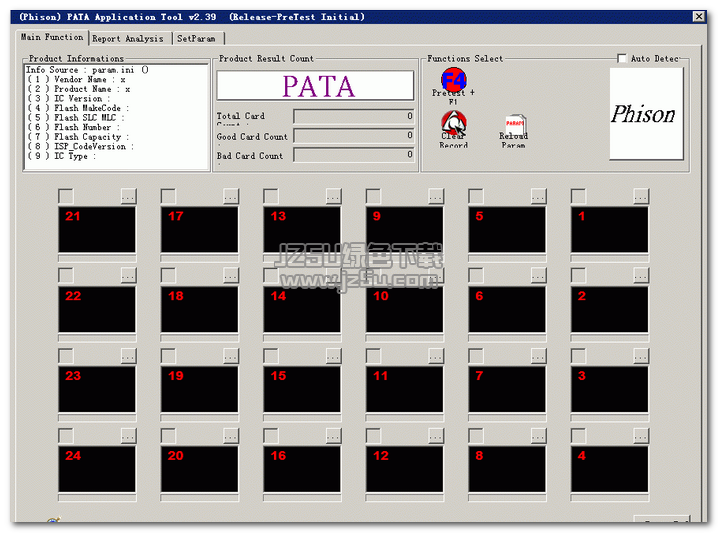718x533 pixels.
Task: Open the '...' button for slot 2
Action: tap(642, 276)
